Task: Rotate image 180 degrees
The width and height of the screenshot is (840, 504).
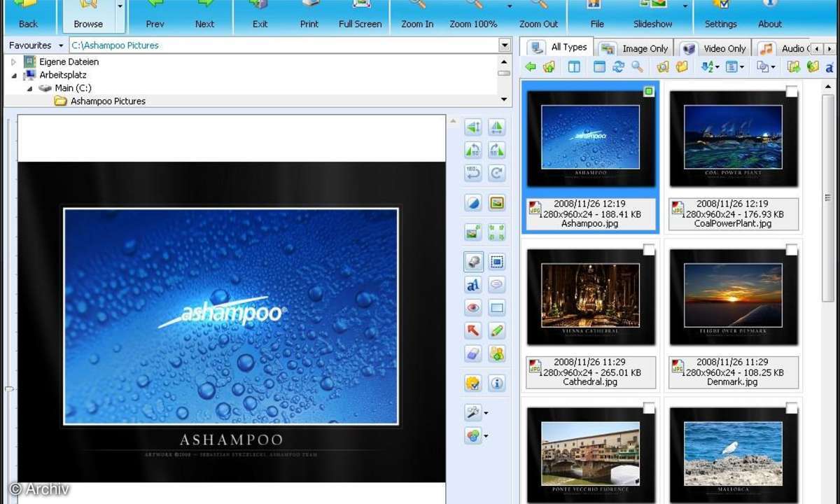Action: click(473, 173)
